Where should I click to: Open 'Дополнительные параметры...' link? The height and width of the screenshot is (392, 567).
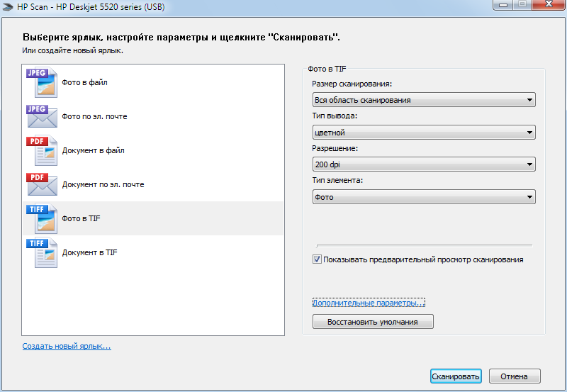tap(368, 303)
